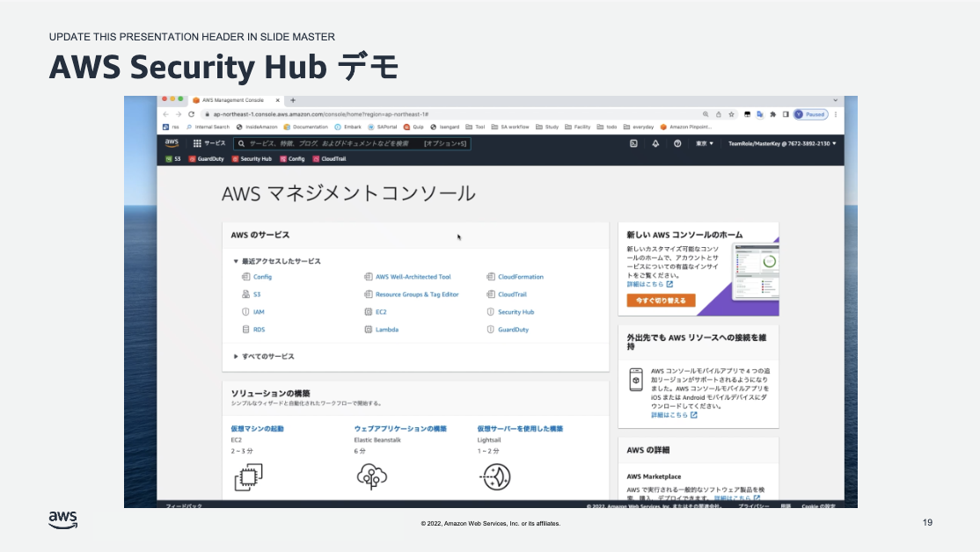Open the Isengard bookmark
Screen dimensions: 980x552
tap(444, 127)
